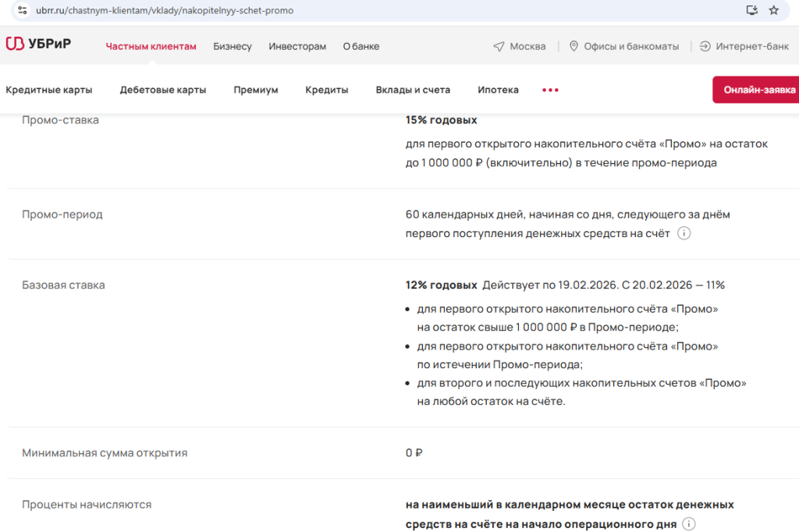Select Дебетовые карты in navigation
Viewport: 799px width, 532px height.
(163, 90)
